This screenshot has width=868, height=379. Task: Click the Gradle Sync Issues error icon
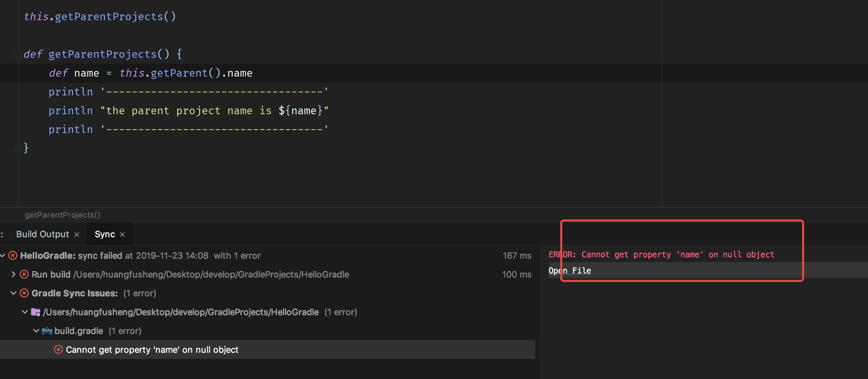tap(24, 293)
